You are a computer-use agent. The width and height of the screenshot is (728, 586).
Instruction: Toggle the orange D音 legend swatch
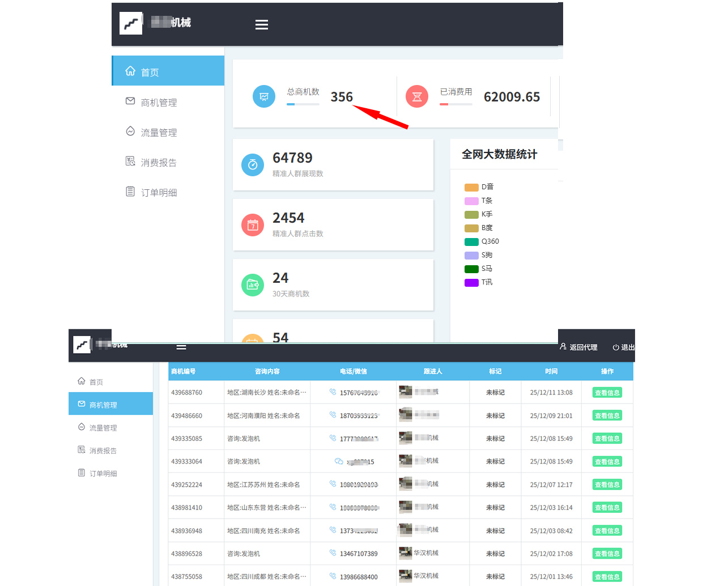pos(471,187)
